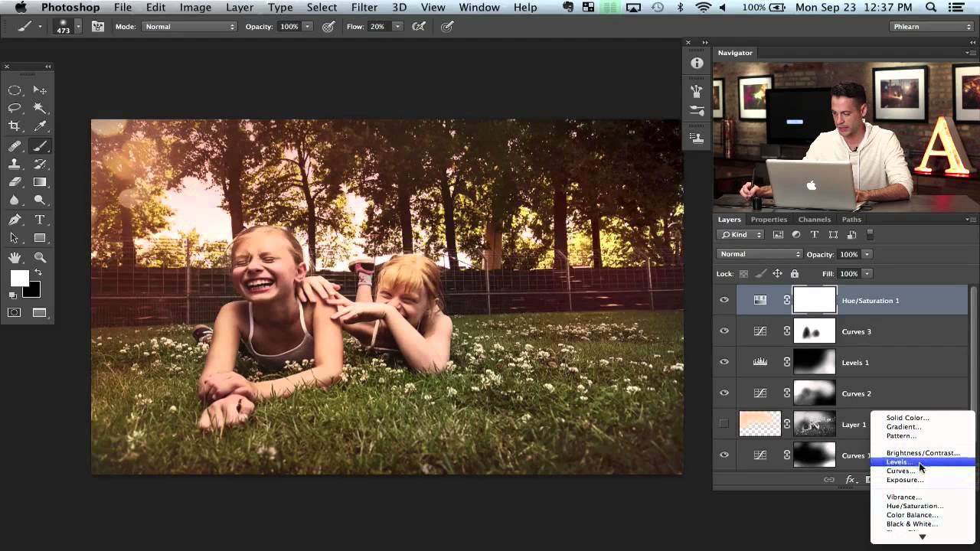The height and width of the screenshot is (551, 980).
Task: Click the fx layer style button
Action: point(850,480)
